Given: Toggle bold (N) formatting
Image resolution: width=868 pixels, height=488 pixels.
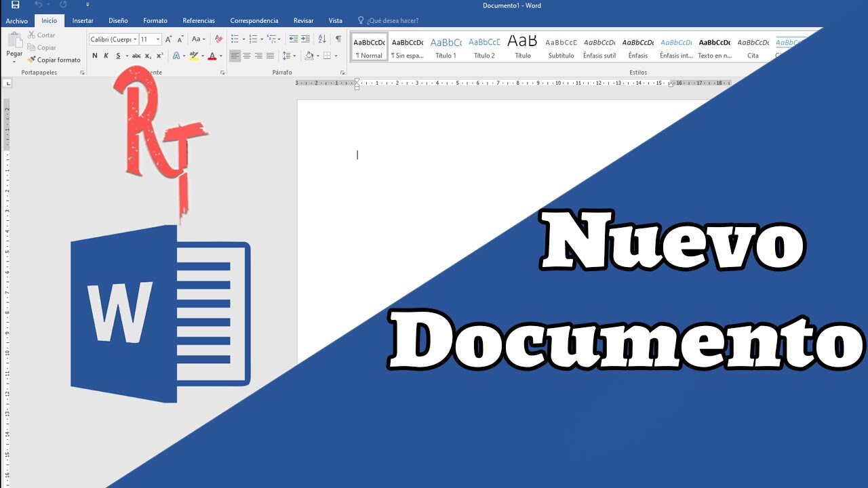Looking at the screenshot, I should click(x=95, y=56).
